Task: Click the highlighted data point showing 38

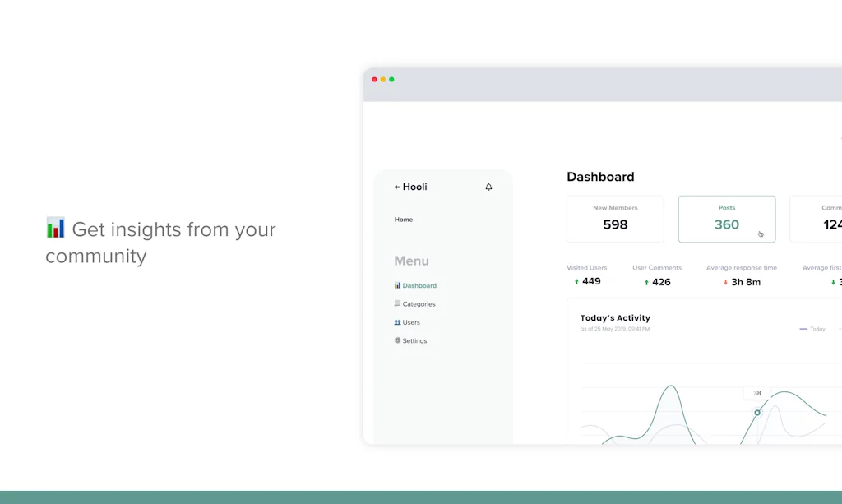Action: point(756,414)
